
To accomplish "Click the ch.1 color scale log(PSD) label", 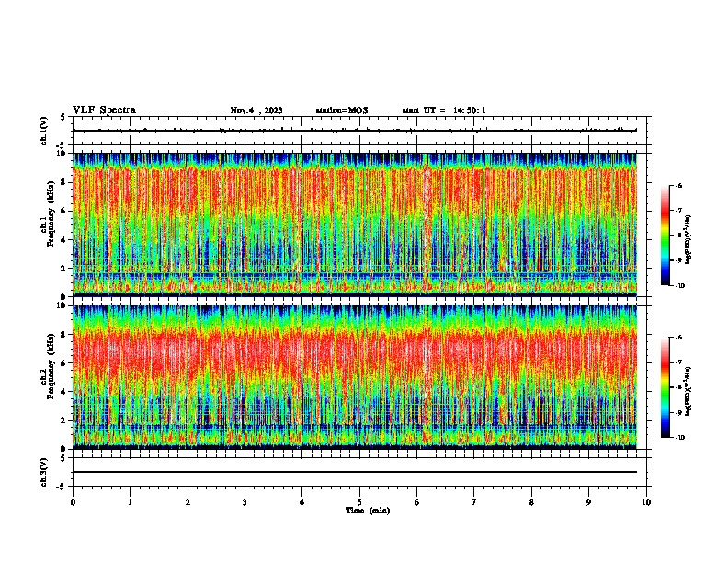I will coord(688,240).
